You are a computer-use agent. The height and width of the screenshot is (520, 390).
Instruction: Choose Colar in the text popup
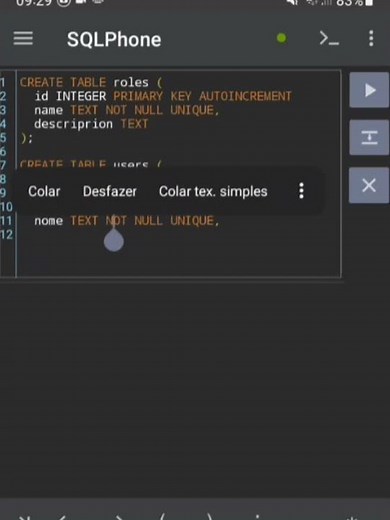(x=44, y=191)
